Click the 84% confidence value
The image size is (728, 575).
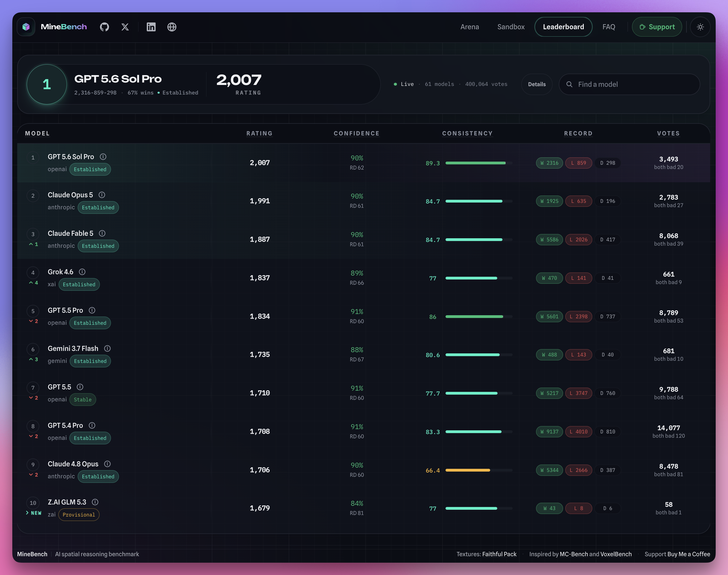click(x=357, y=503)
